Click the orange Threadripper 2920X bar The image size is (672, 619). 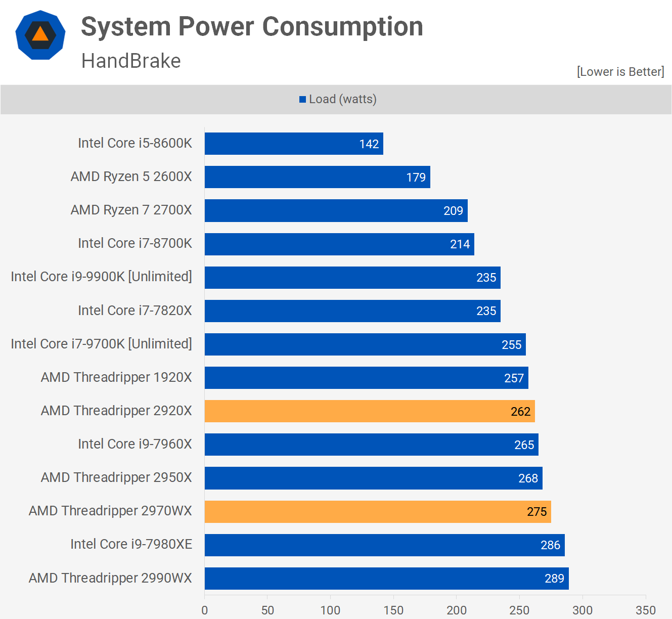point(369,411)
